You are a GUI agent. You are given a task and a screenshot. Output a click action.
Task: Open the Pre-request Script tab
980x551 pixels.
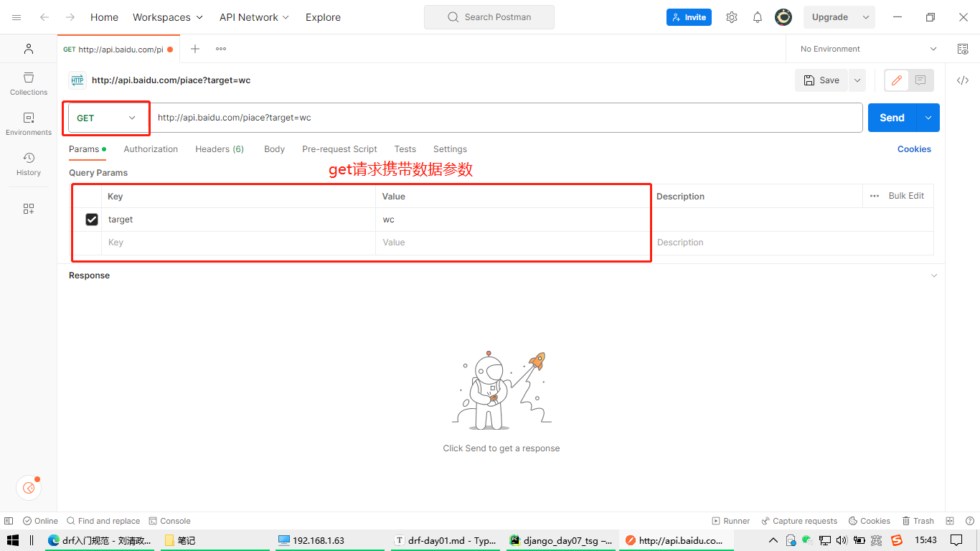(x=339, y=149)
